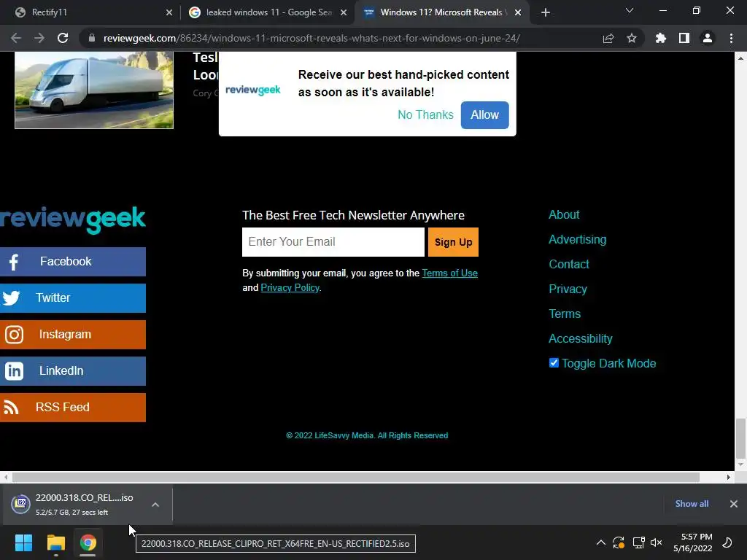
Task: Click the reviewgeek footer logo
Action: [73, 219]
